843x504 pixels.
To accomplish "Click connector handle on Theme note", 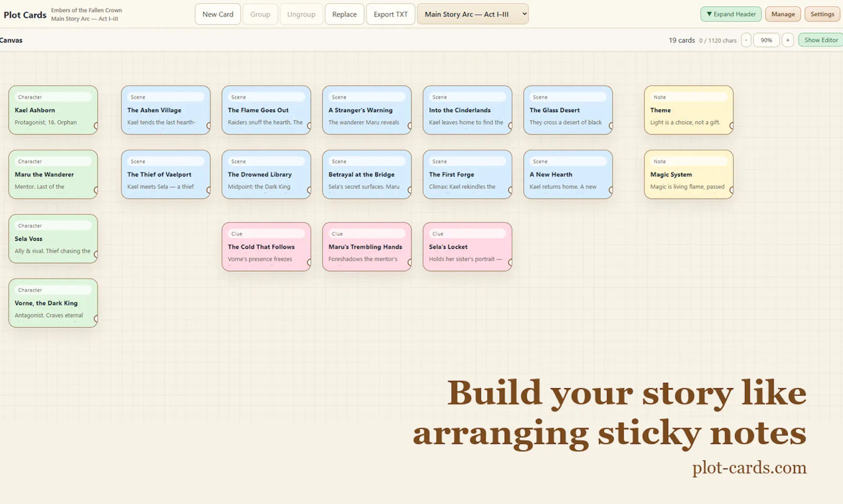I will tap(732, 126).
